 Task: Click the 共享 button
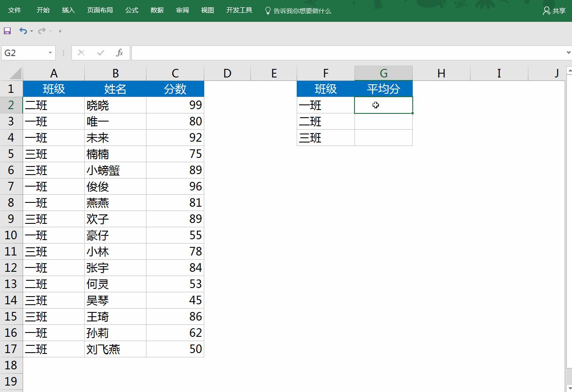554,10
